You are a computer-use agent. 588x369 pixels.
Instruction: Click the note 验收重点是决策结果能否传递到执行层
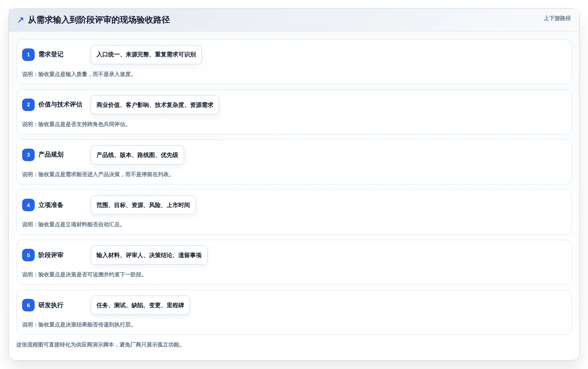tap(78, 325)
